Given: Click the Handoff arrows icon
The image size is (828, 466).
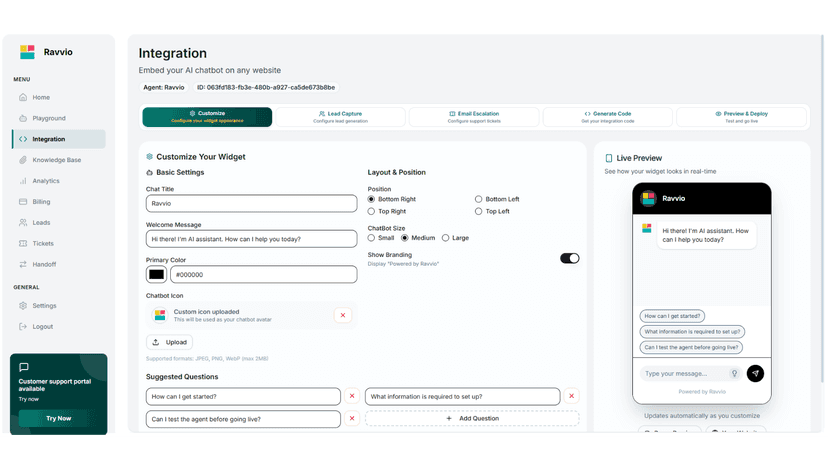Looking at the screenshot, I should [23, 264].
